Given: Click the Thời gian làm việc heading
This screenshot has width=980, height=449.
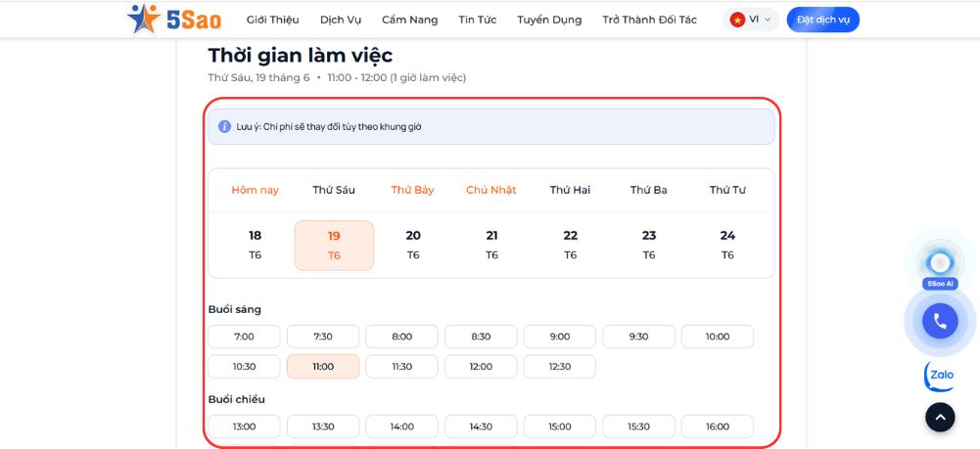Looking at the screenshot, I should tap(300, 56).
